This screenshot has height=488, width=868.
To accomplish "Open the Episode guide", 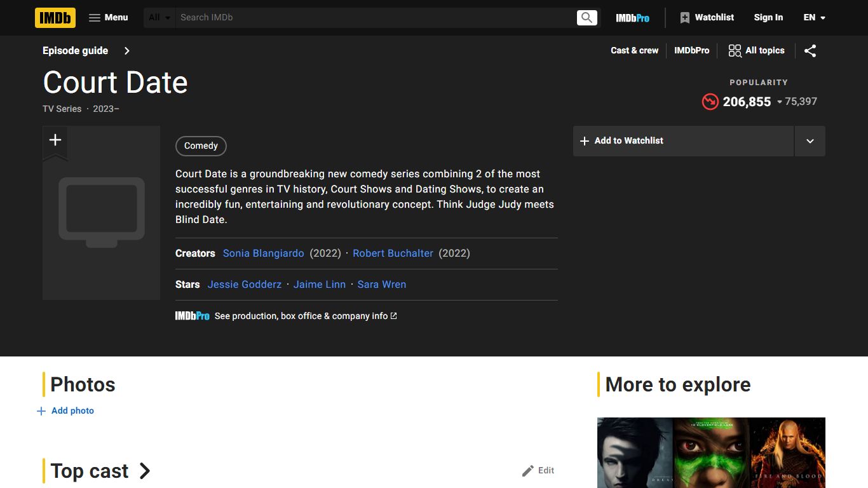I will click(x=86, y=51).
